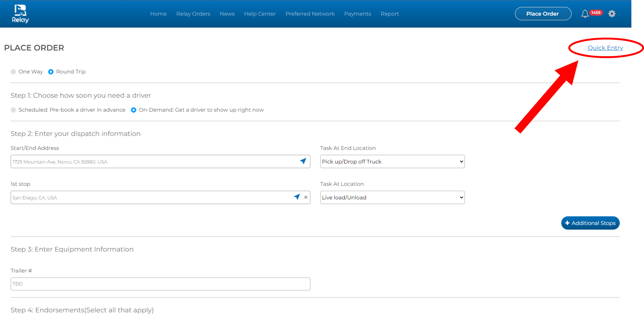Viewport: 644px width, 316px height.
Task: Click location arrow in Start/End Address field
Action: tap(303, 161)
